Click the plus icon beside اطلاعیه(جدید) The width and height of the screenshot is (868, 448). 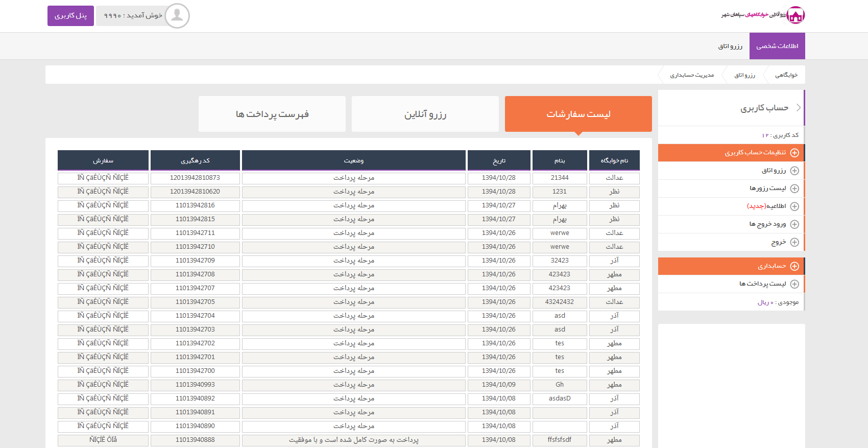pos(794,206)
